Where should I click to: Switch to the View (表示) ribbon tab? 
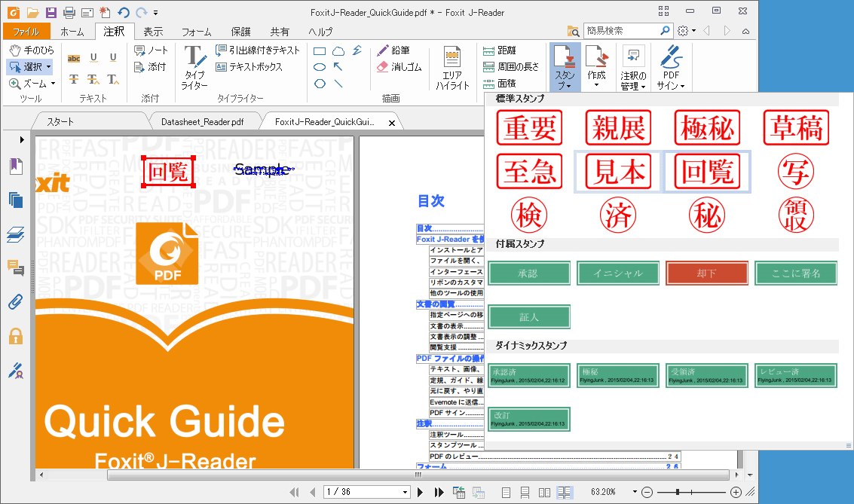(153, 32)
